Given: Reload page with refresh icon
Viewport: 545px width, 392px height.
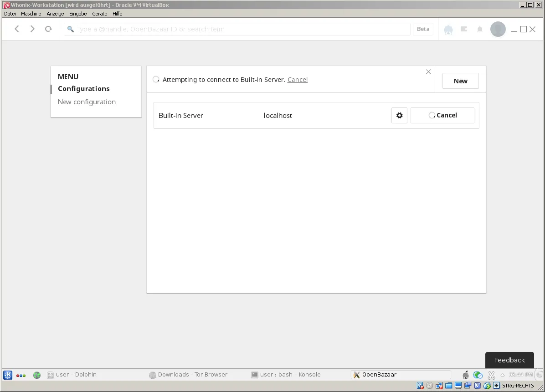Looking at the screenshot, I should tap(48, 29).
